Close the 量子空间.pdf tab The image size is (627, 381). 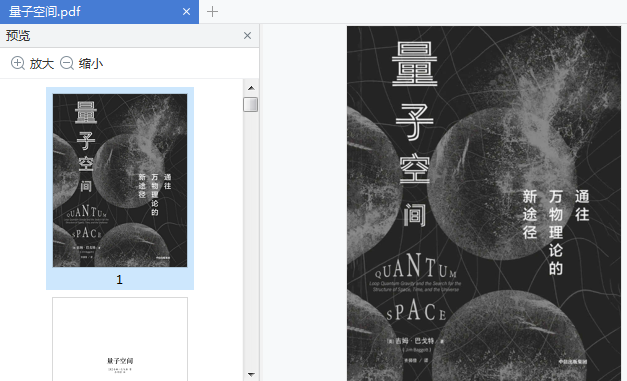(x=186, y=12)
